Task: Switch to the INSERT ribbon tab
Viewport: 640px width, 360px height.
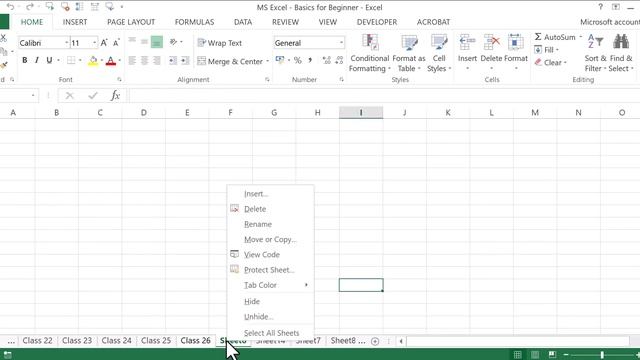Action: (75, 22)
